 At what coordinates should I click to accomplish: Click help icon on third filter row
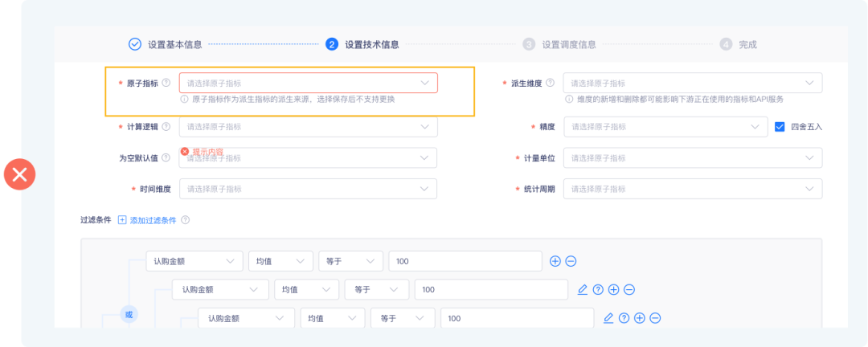(x=624, y=318)
